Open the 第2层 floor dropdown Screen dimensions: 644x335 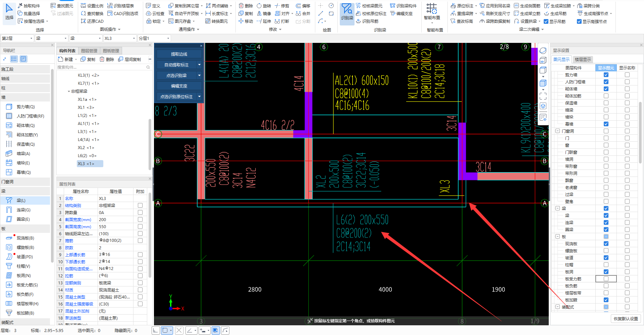click(x=17, y=38)
